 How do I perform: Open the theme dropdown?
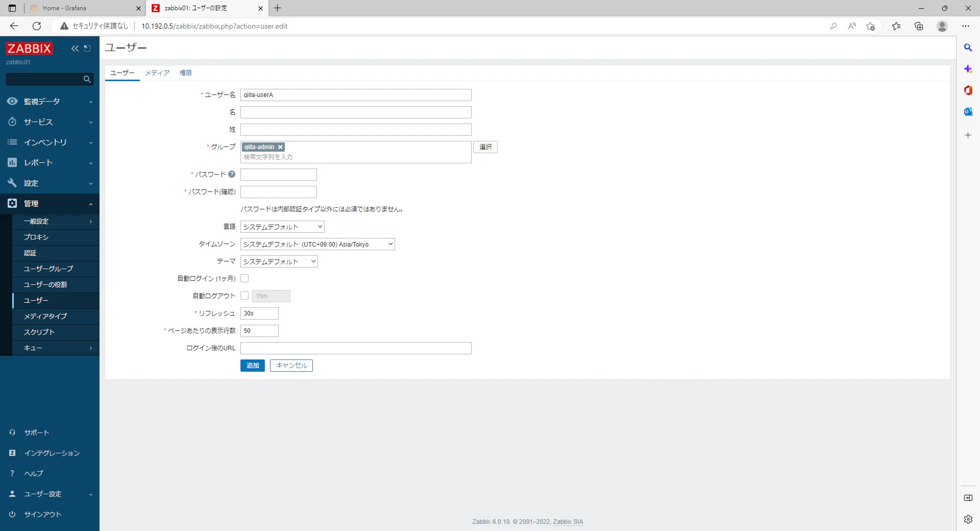click(279, 261)
